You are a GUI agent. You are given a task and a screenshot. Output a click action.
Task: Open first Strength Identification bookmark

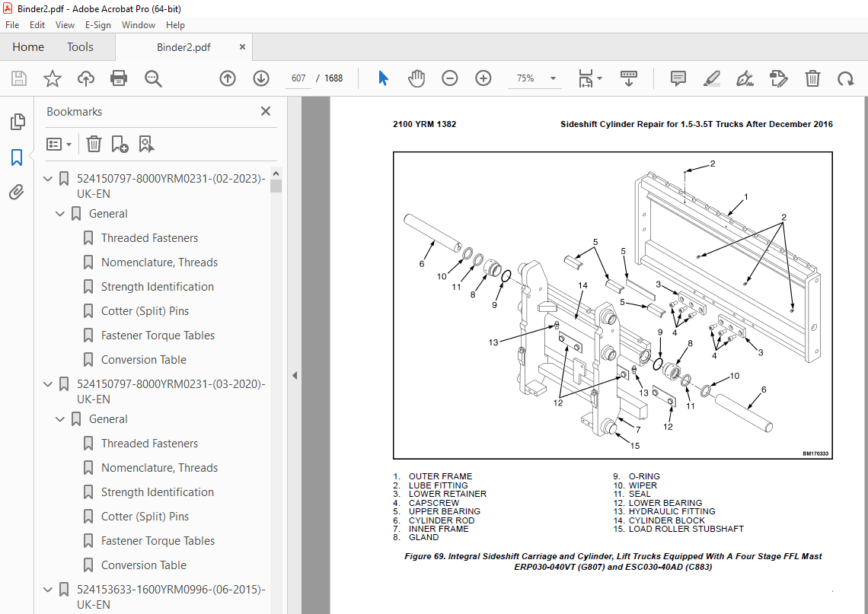(157, 287)
